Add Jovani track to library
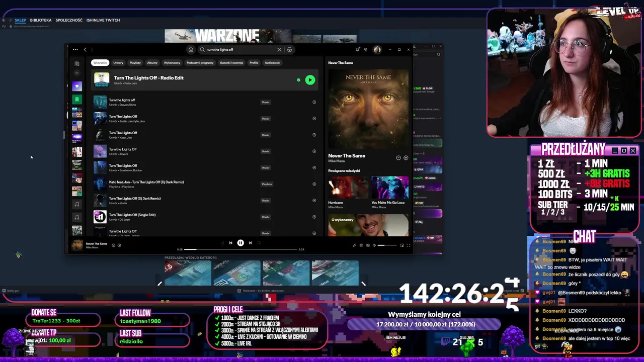 click(314, 151)
